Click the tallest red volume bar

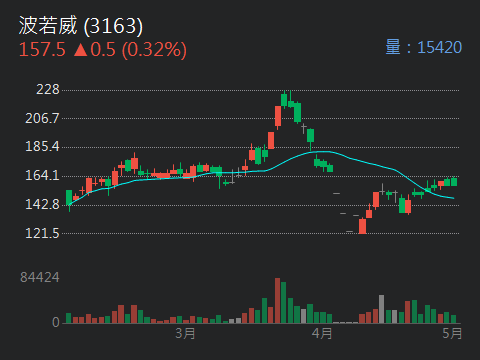277,301
